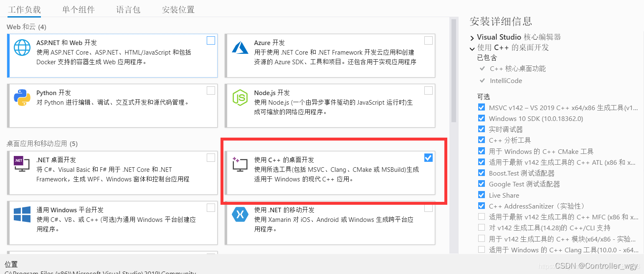The height and width of the screenshot is (274, 644).
Task: Click the Azure development logo icon
Action: pos(240,48)
